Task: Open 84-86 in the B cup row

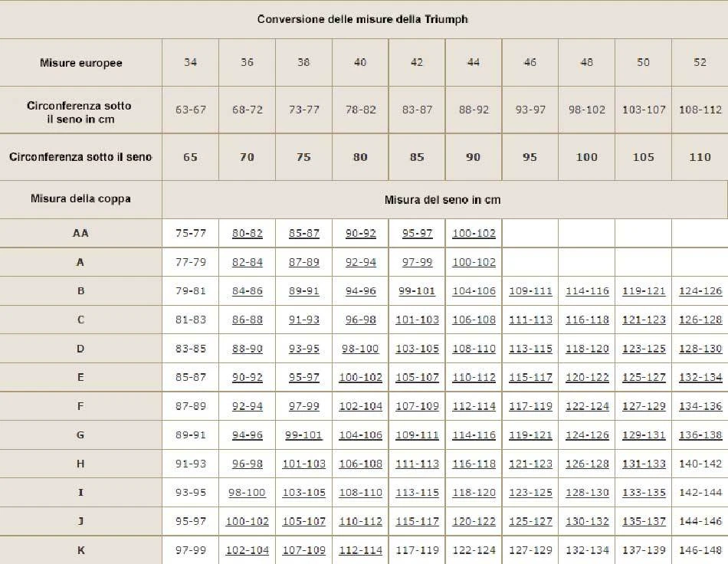Action: [x=247, y=291]
